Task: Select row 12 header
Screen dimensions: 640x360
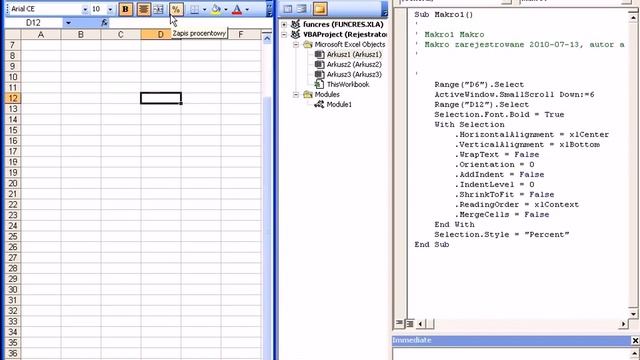Action: tap(13, 98)
